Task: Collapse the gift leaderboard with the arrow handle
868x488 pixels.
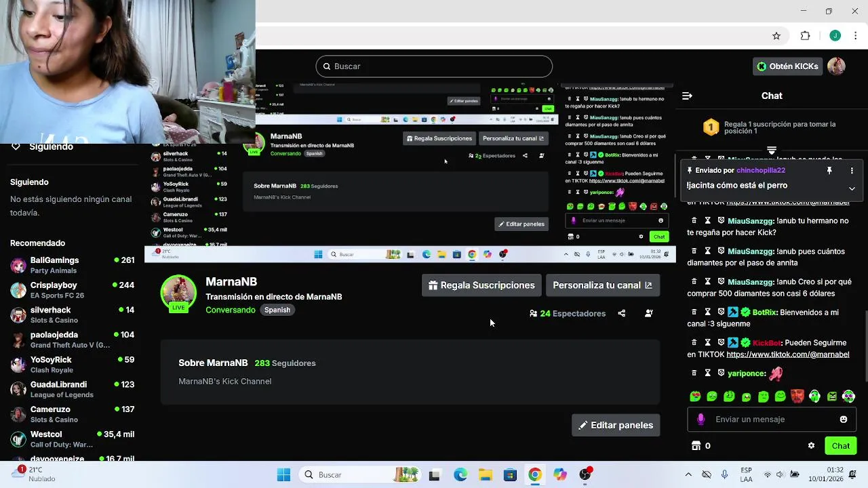Action: pyautogui.click(x=772, y=150)
